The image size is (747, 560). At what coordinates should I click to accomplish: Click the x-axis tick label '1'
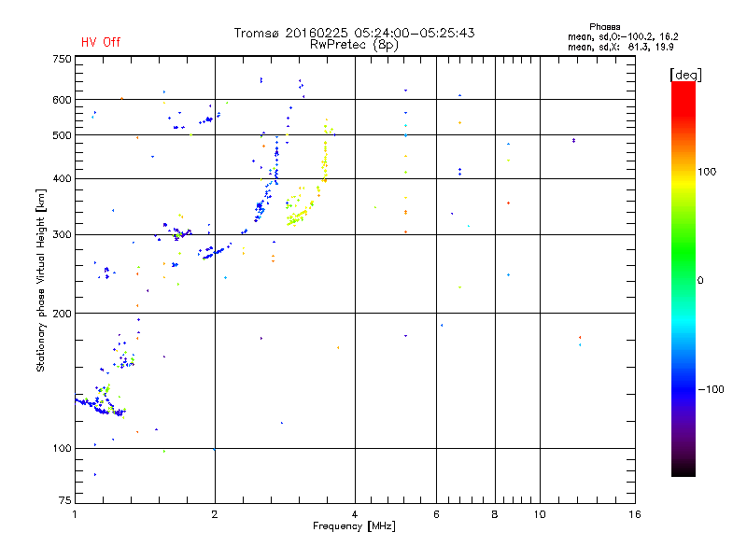(75, 514)
